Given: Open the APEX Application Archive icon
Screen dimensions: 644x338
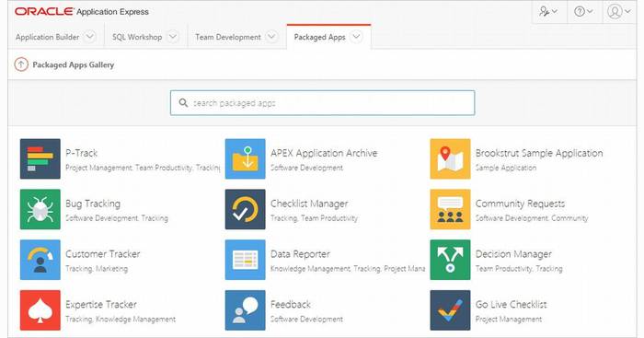Looking at the screenshot, I should pyautogui.click(x=246, y=158).
